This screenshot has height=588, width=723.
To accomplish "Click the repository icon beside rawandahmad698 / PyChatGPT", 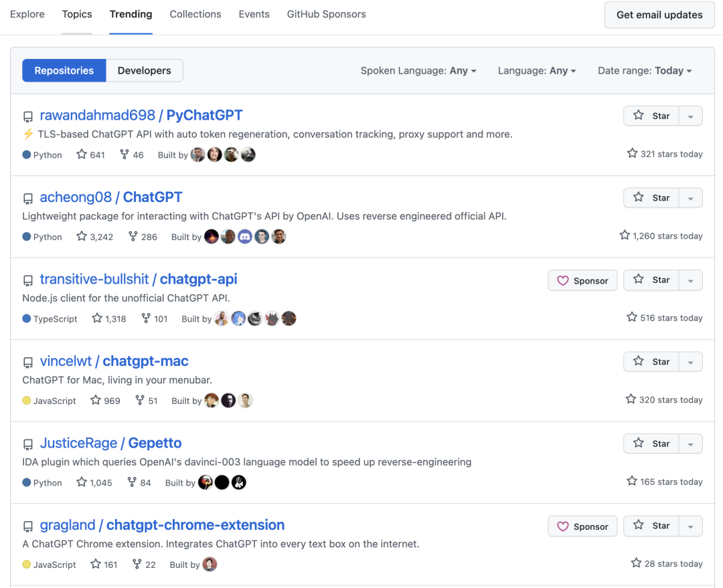I will pyautogui.click(x=28, y=116).
